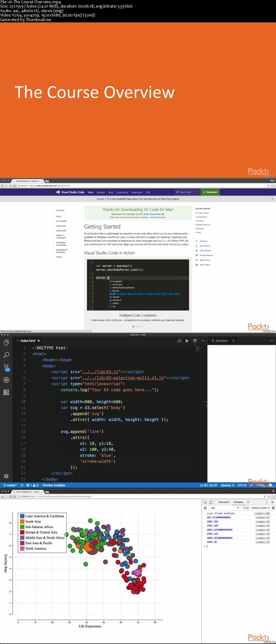Expand USER GUIDE in the docs sidebar

coord(61,226)
